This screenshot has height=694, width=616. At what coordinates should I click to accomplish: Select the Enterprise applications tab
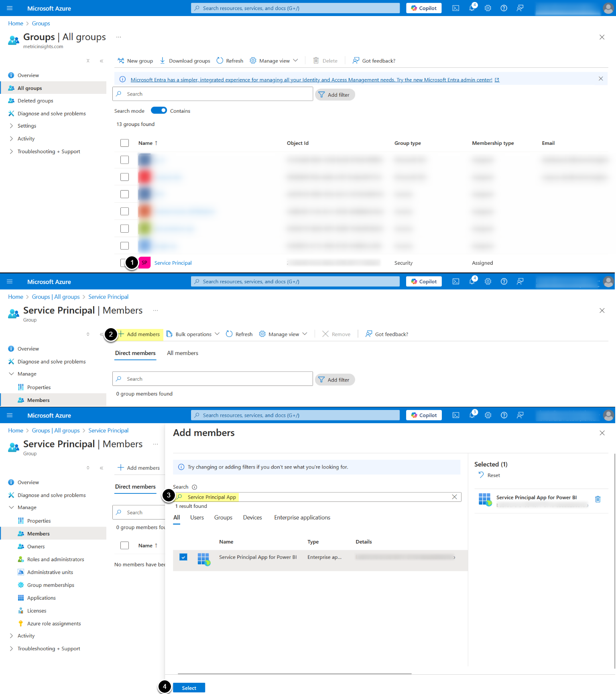click(302, 517)
